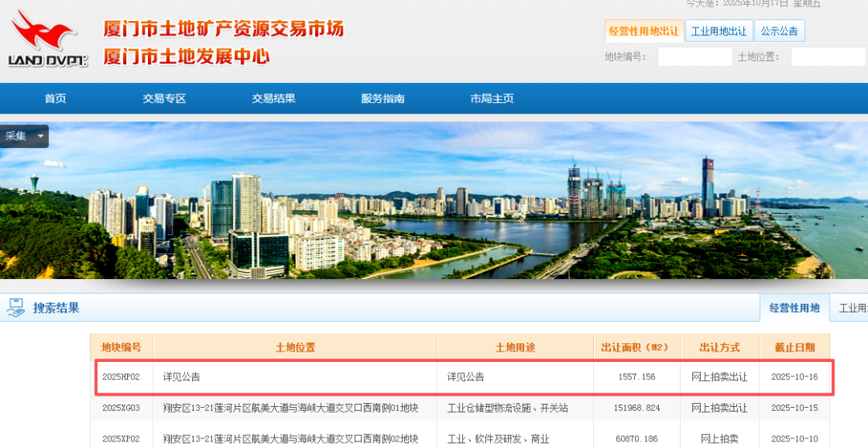Click the 出让面积 column header

636,347
